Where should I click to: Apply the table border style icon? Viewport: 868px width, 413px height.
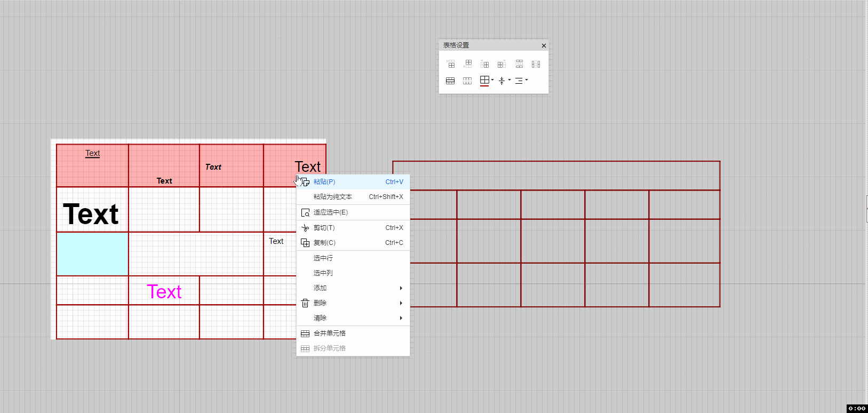pyautogui.click(x=484, y=81)
